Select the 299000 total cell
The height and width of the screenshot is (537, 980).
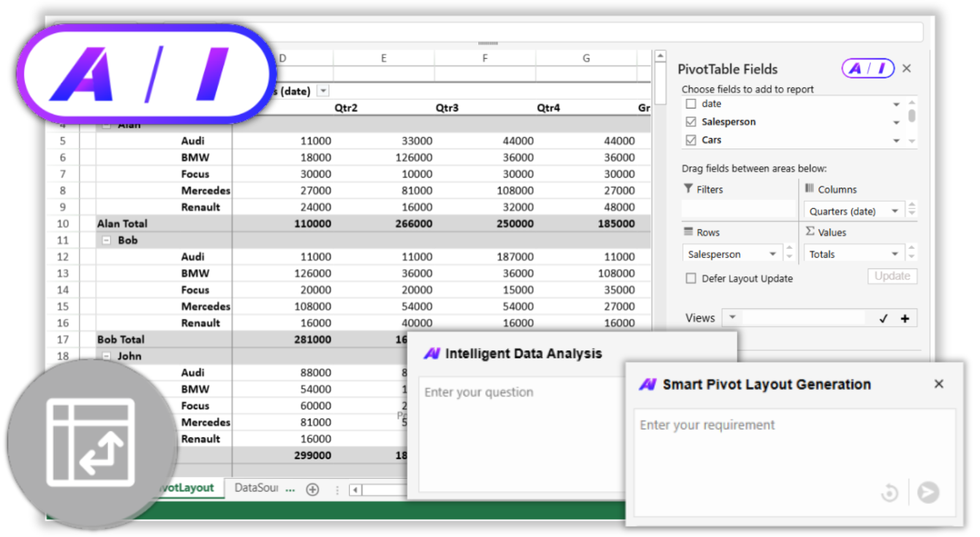tap(312, 455)
